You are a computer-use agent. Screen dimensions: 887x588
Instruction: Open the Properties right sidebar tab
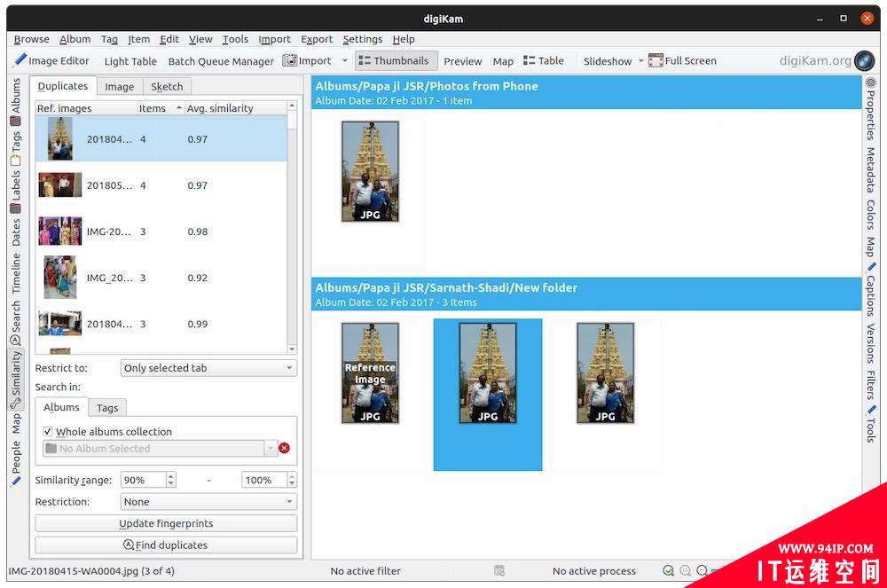(871, 109)
